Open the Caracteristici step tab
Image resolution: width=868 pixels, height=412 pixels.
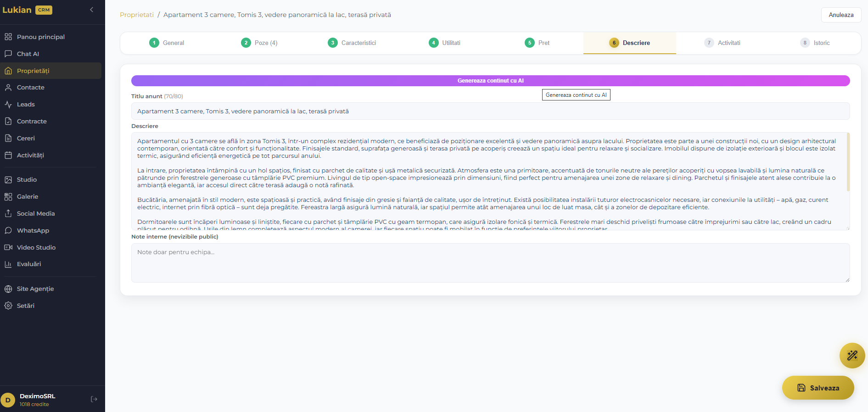coord(352,43)
